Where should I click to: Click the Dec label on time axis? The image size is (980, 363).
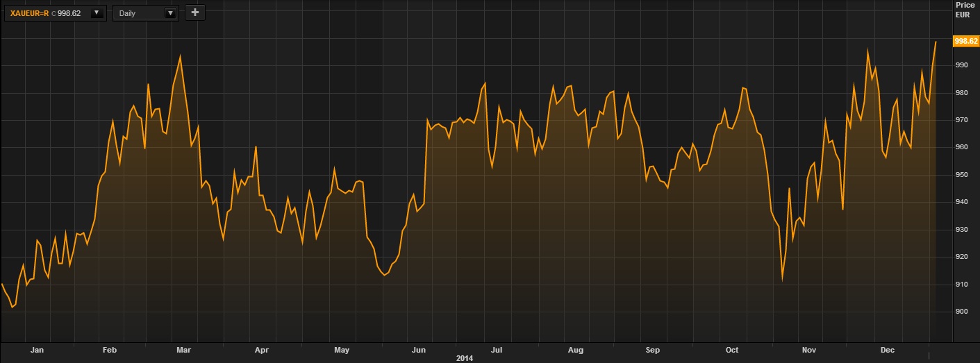point(887,351)
